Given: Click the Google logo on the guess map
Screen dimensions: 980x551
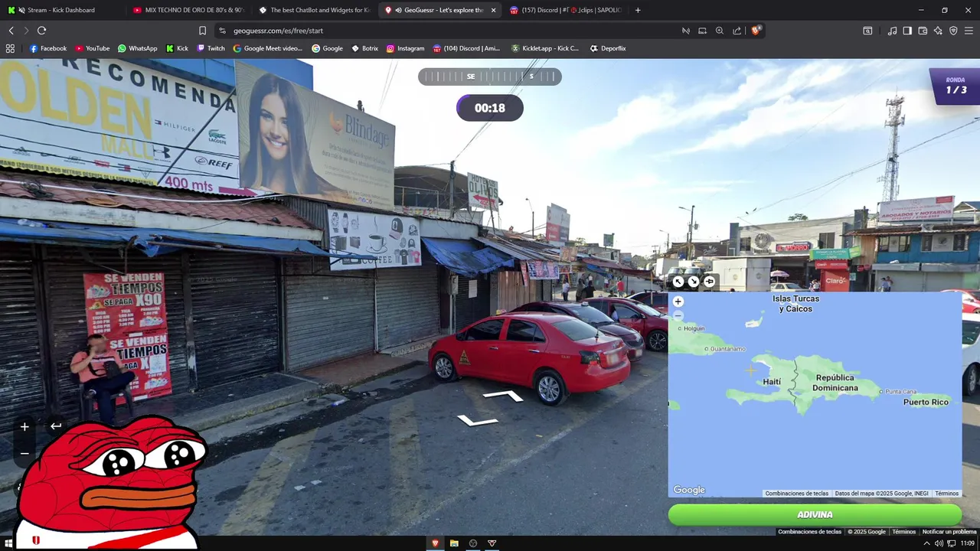Looking at the screenshot, I should tap(689, 490).
